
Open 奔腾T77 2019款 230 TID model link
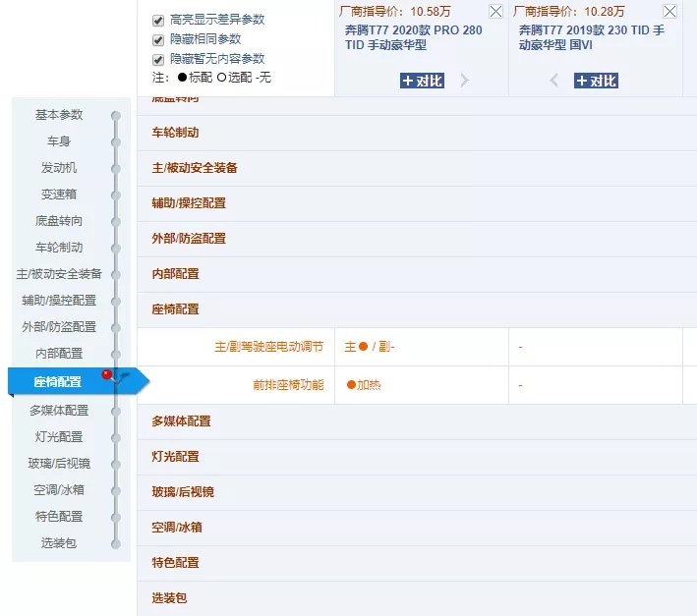point(591,37)
